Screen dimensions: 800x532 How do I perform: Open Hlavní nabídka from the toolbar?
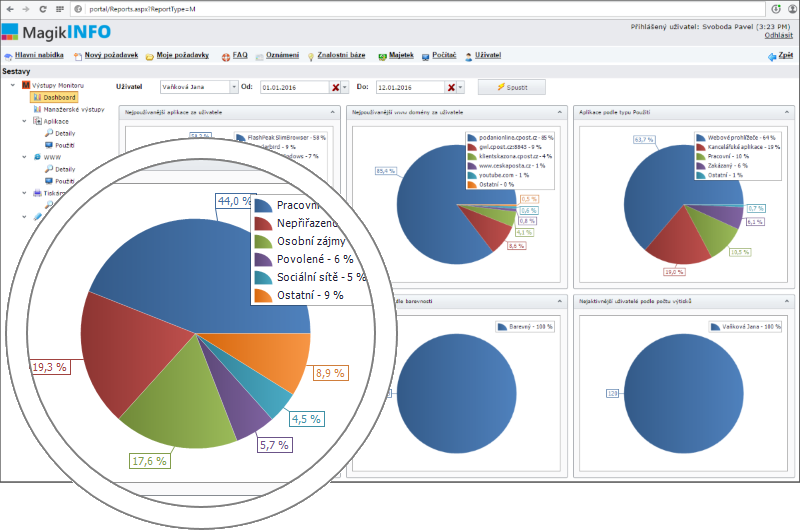[38, 55]
